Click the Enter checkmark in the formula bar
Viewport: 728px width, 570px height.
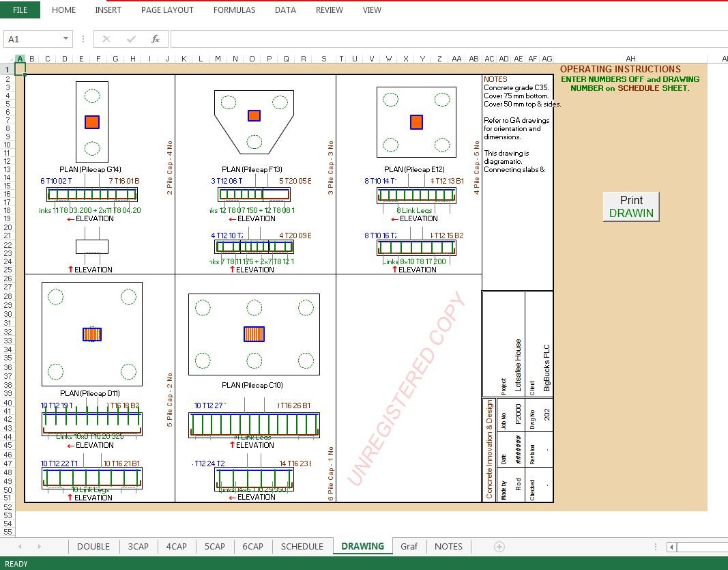131,39
